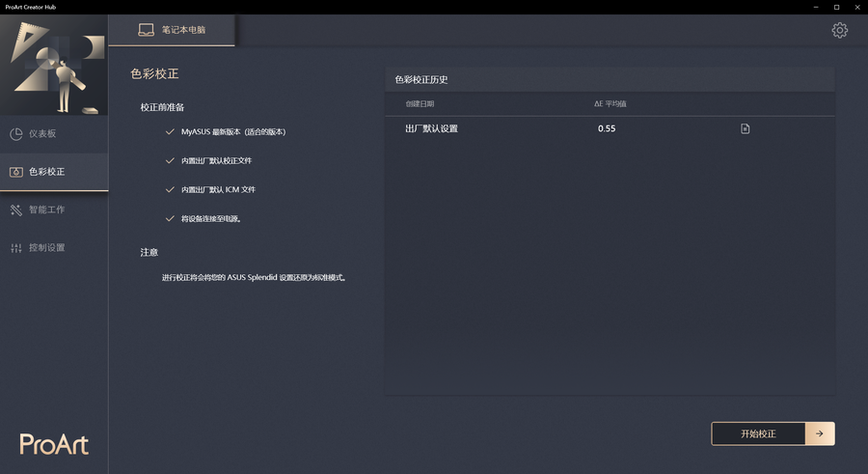Image resolution: width=868 pixels, height=474 pixels.
Task: Click the arrow icon on 开始校正
Action: pos(819,433)
